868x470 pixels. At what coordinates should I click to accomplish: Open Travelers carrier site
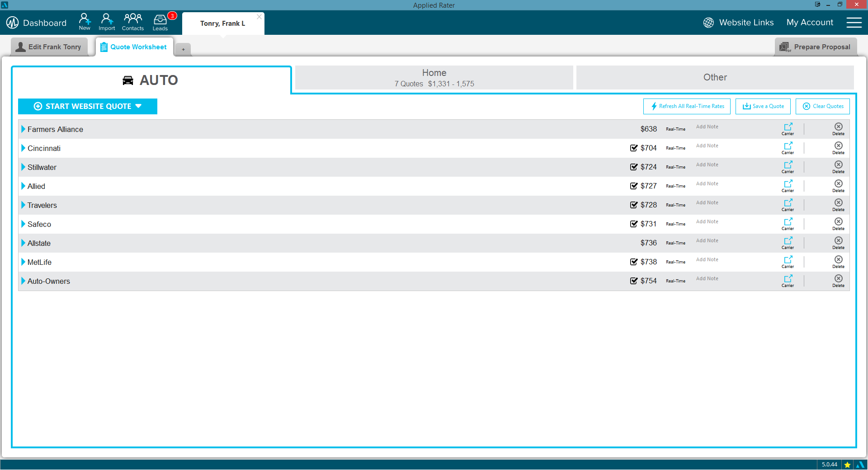point(788,205)
